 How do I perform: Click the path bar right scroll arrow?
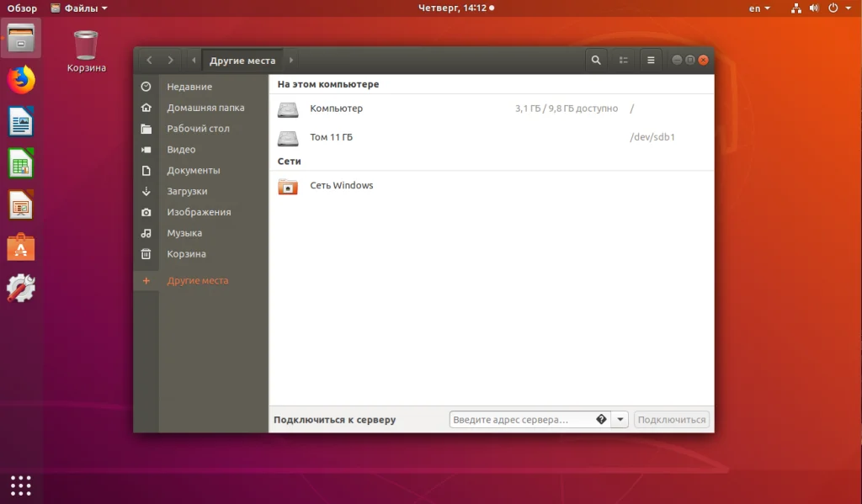point(291,61)
